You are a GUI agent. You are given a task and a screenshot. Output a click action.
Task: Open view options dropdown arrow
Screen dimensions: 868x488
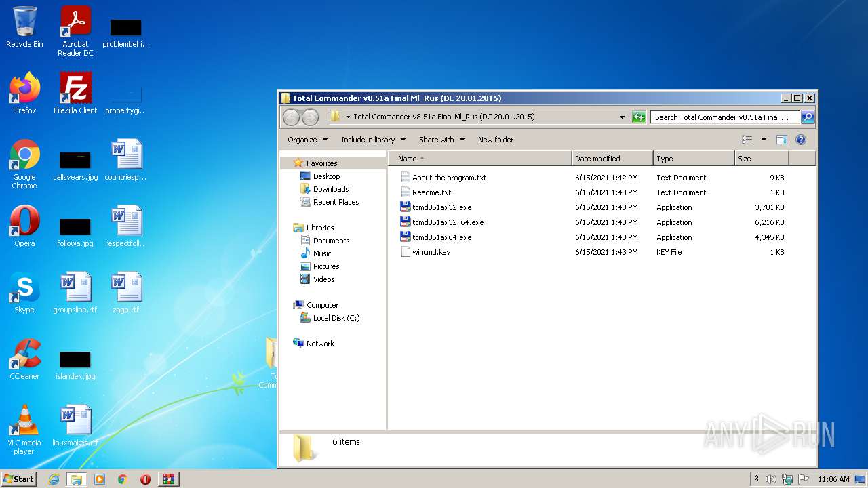pyautogui.click(x=764, y=140)
